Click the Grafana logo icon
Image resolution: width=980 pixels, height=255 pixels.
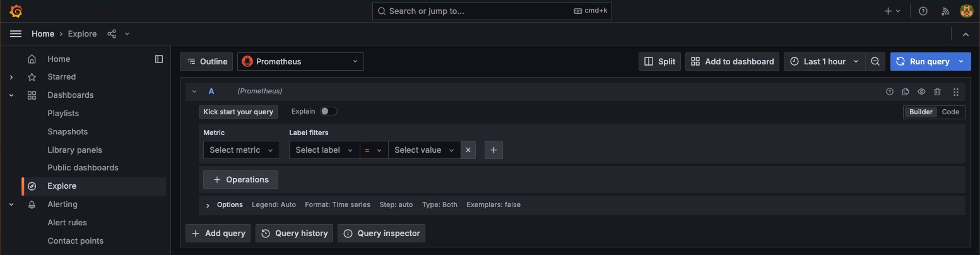point(16,11)
